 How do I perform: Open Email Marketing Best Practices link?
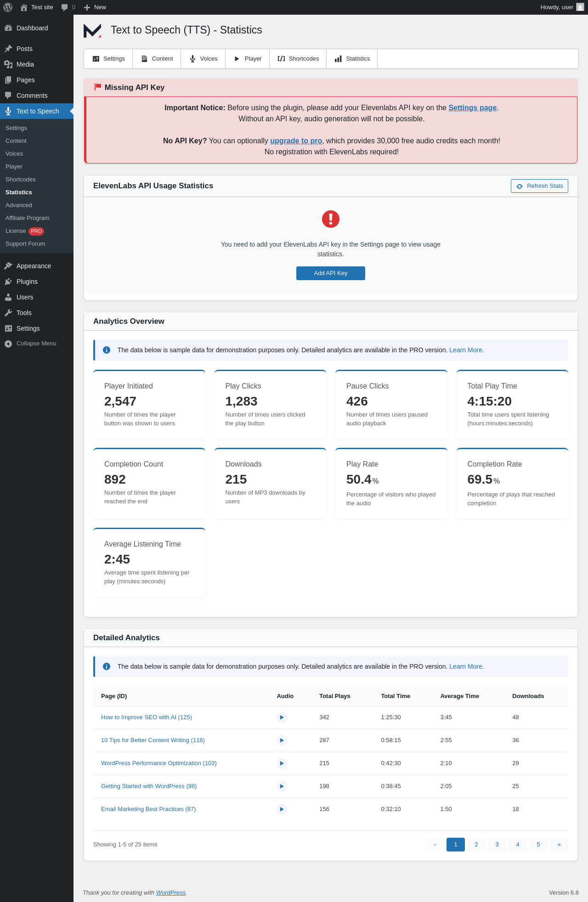148,809
